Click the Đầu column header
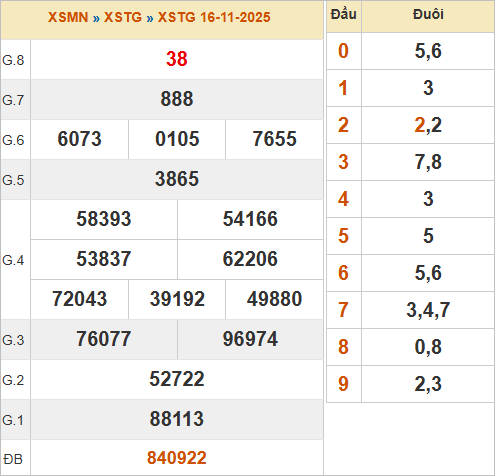495x476 pixels. [x=344, y=14]
